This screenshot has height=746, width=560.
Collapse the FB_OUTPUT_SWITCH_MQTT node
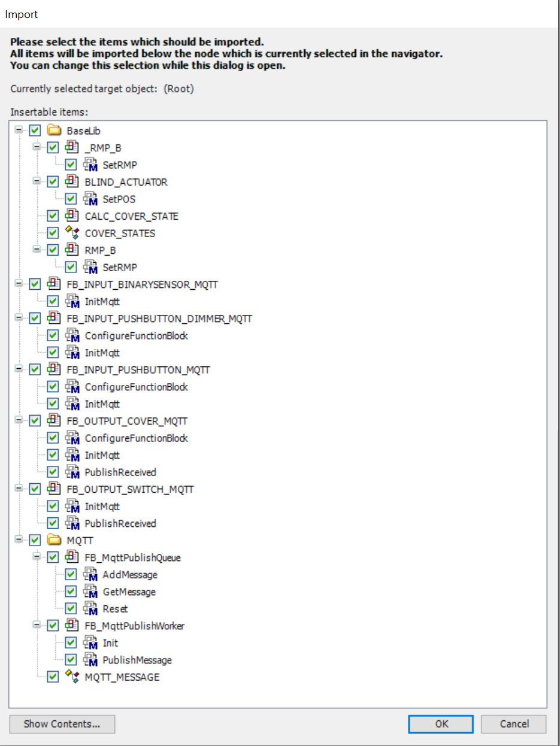[19, 489]
